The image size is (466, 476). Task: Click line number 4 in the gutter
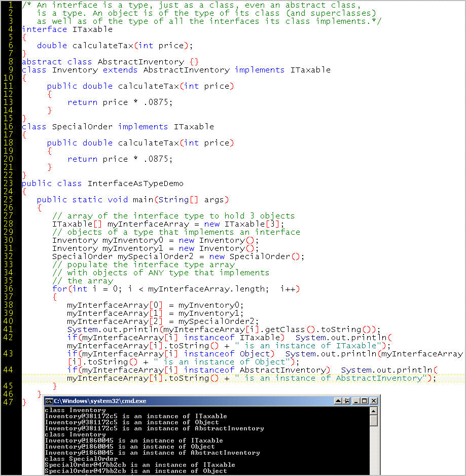[11, 29]
